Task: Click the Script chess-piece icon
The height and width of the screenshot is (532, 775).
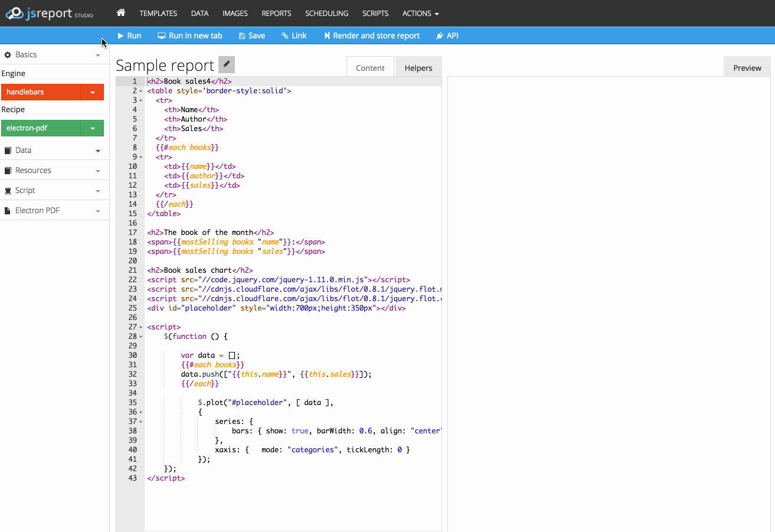Action: click(x=8, y=190)
